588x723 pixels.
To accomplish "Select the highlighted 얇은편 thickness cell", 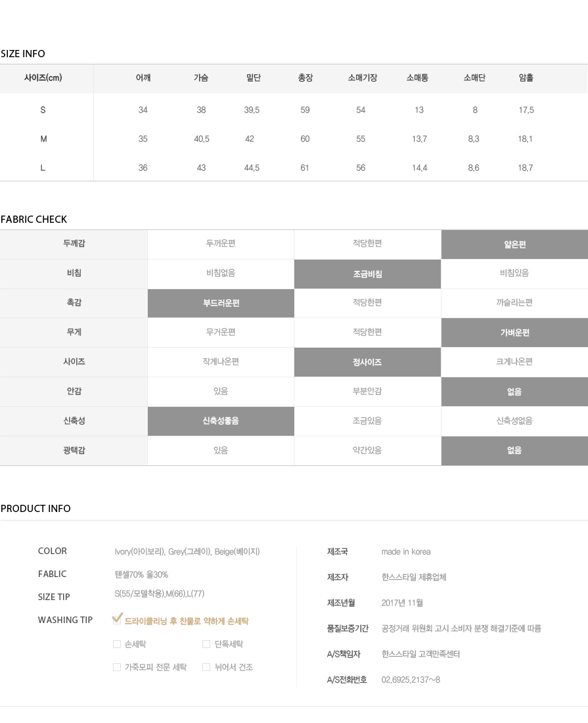I will [x=514, y=245].
